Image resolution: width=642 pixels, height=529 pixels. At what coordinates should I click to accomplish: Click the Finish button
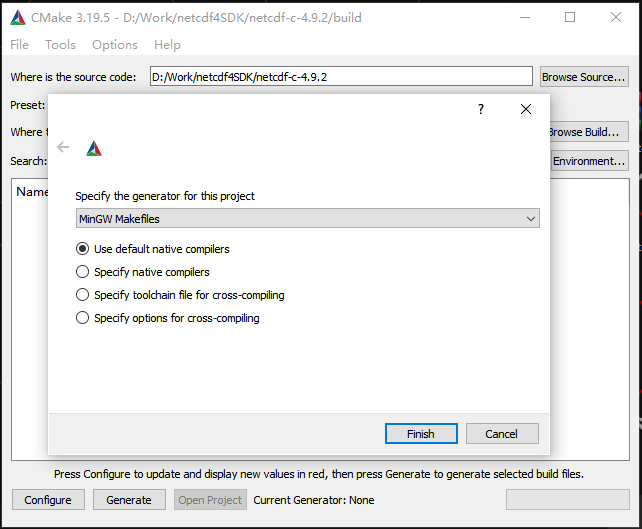(x=421, y=434)
